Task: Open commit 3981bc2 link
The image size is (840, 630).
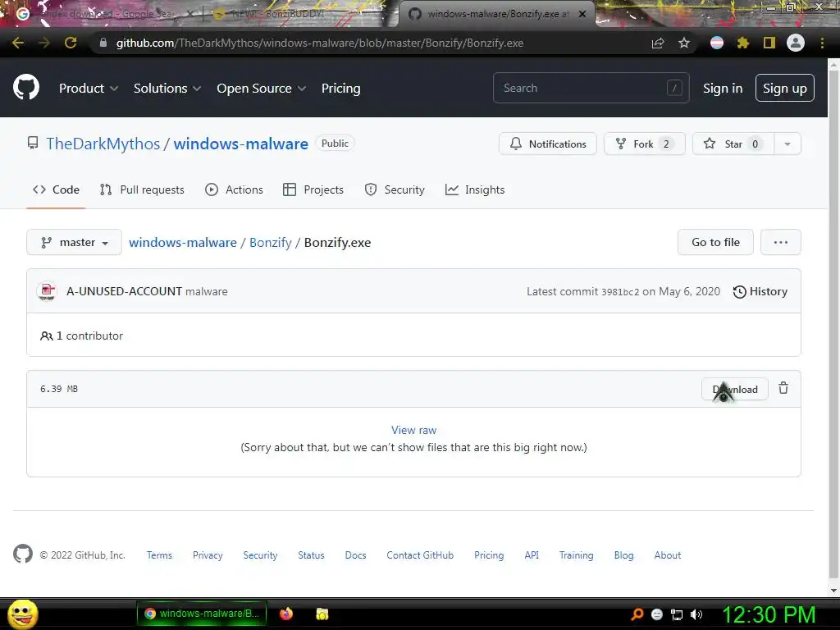Action: (620, 292)
